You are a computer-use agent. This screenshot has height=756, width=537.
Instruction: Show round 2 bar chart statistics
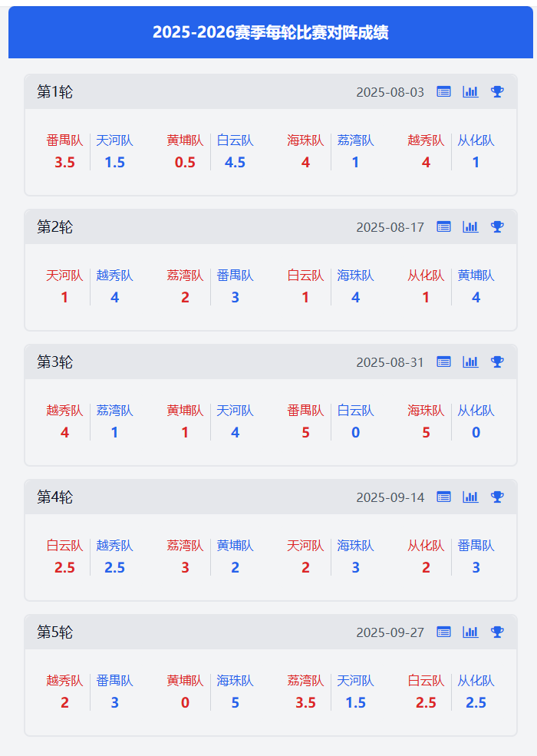tap(470, 227)
